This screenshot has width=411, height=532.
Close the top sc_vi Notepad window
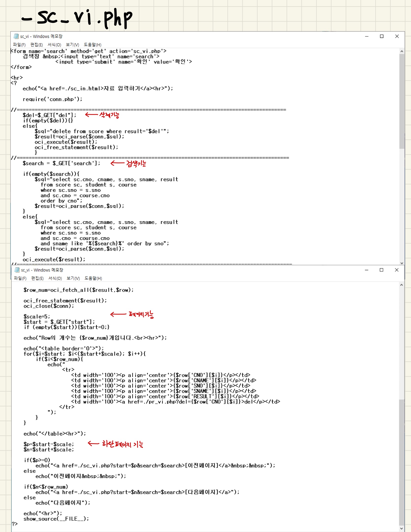pyautogui.click(x=397, y=36)
